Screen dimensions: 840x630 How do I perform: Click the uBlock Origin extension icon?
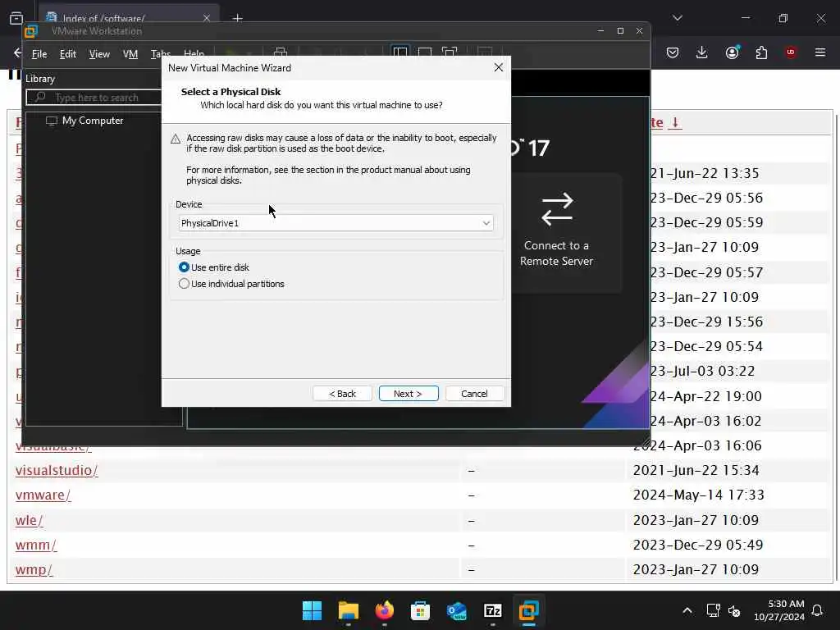pyautogui.click(x=791, y=52)
